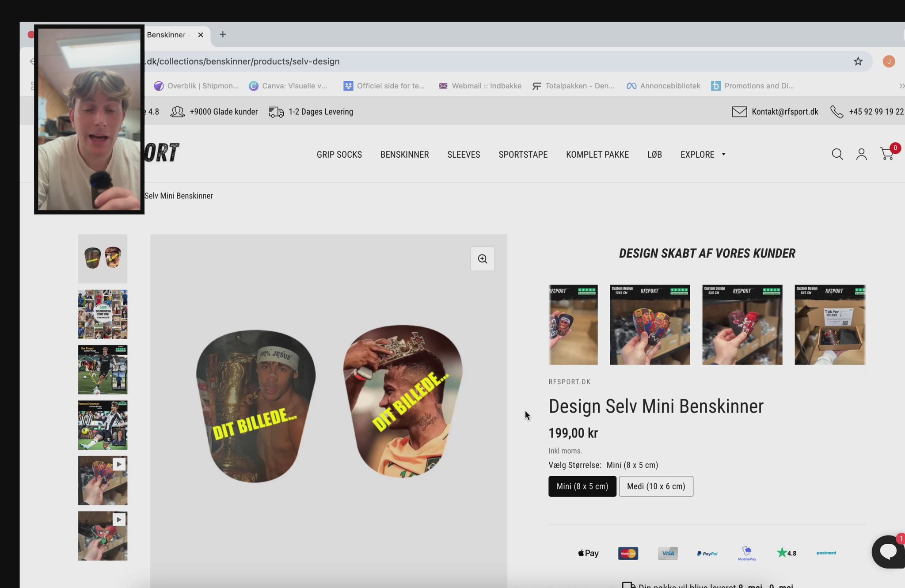This screenshot has width=905, height=588.
Task: Bookmark page with the star icon
Action: click(x=858, y=61)
